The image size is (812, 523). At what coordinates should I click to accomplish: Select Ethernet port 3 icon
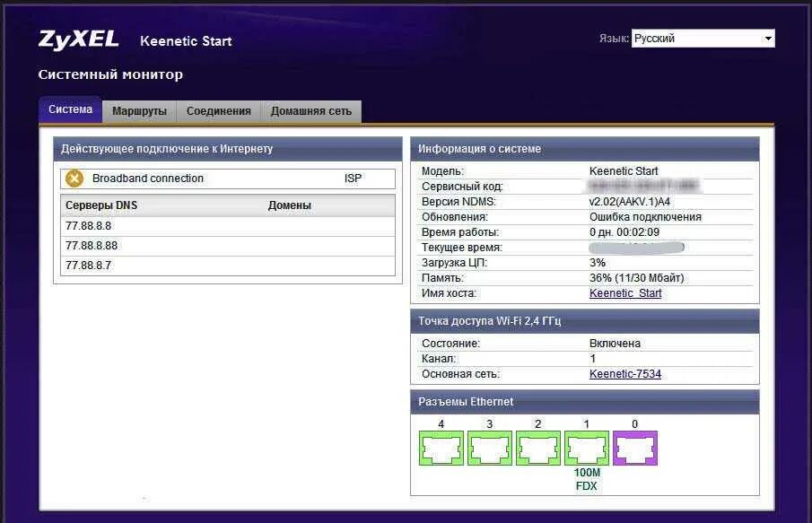tap(489, 448)
